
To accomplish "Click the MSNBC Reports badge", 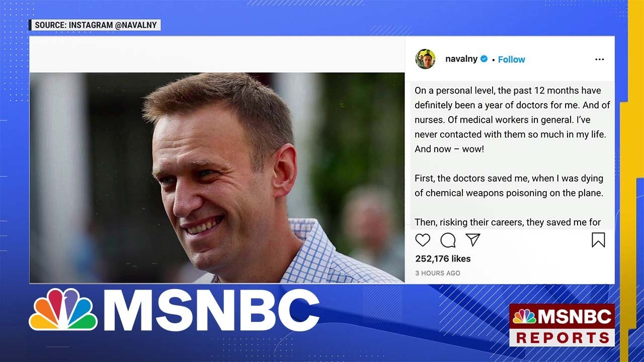I will [x=562, y=325].
